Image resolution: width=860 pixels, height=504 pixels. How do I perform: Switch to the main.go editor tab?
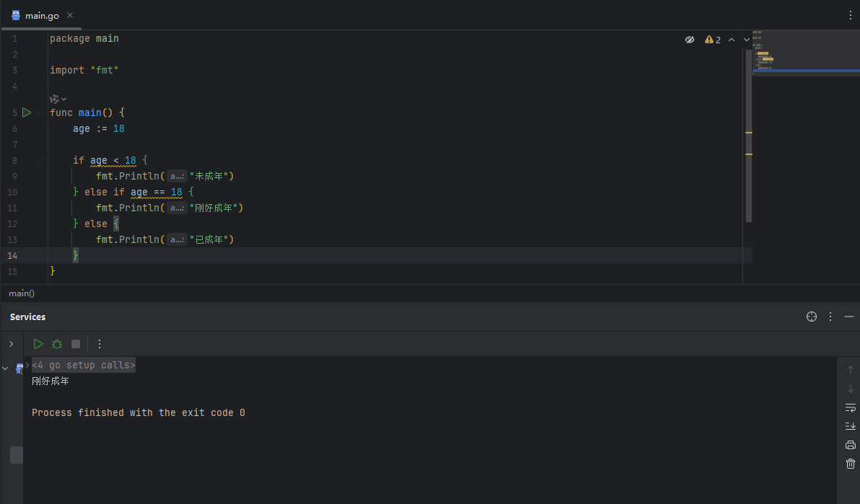[x=42, y=15]
